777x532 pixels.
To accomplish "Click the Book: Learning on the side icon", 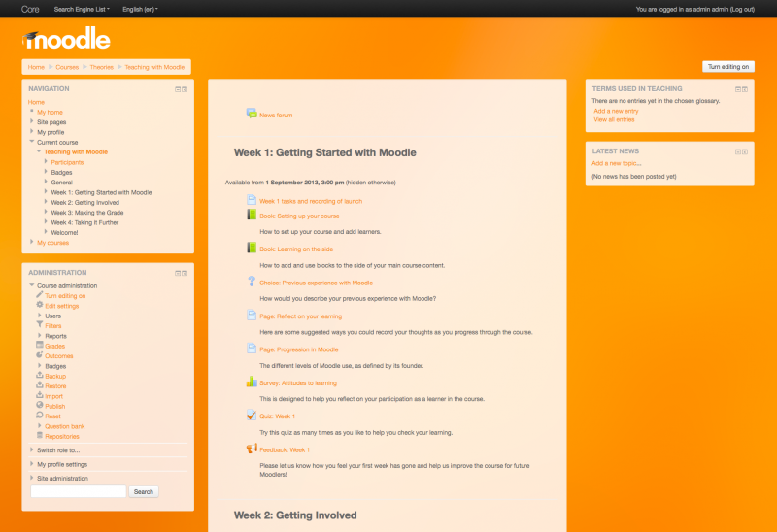I will click(252, 248).
